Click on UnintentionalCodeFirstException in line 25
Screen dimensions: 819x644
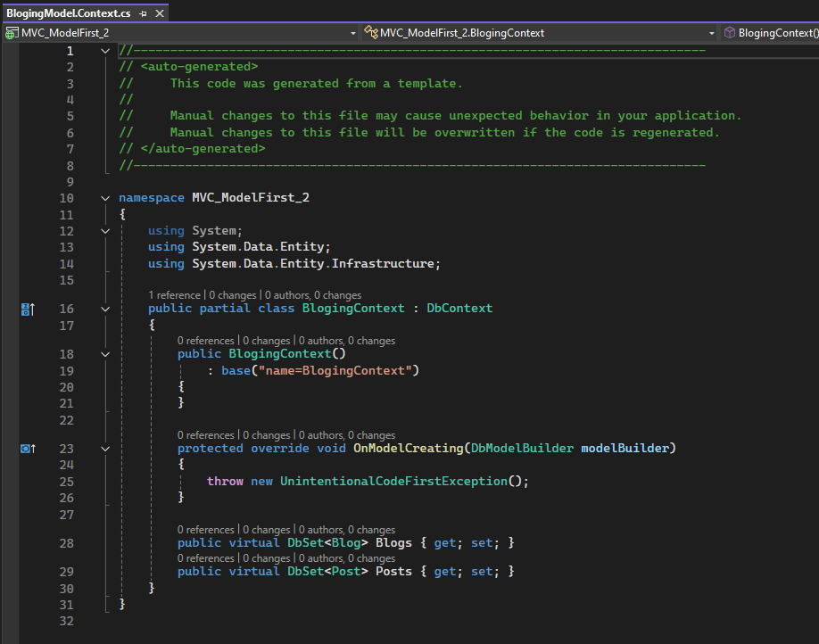(393, 481)
